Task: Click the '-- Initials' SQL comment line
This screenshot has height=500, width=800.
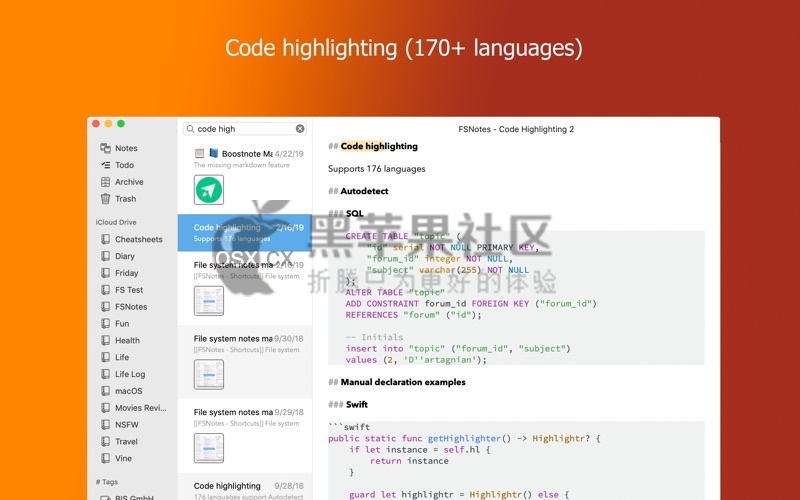Action: coord(374,337)
